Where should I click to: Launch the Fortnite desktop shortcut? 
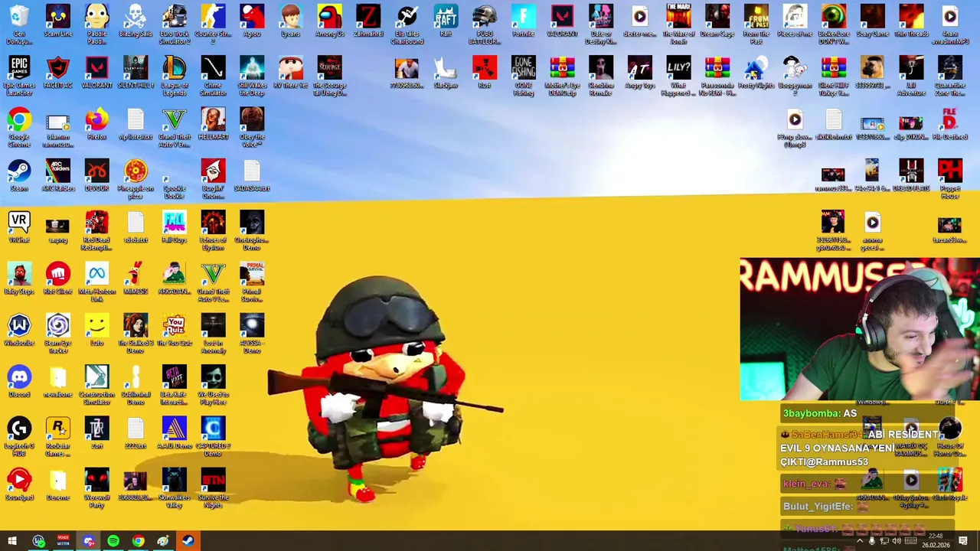coord(523,21)
